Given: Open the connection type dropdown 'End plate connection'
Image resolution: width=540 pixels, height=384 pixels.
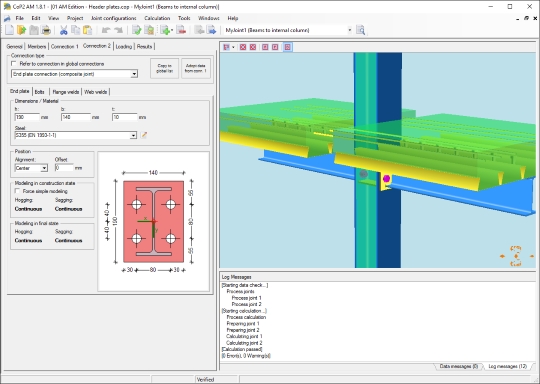Looking at the screenshot, I should [134, 74].
